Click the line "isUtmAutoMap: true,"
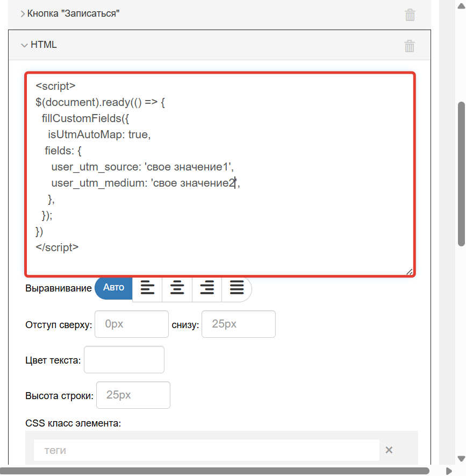Image resolution: width=466 pixels, height=476 pixels. point(99,134)
